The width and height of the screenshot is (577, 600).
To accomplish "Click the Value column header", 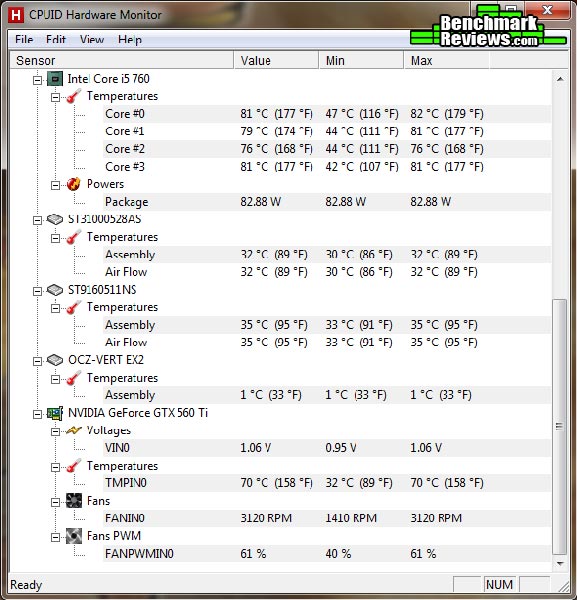I will (x=276, y=60).
